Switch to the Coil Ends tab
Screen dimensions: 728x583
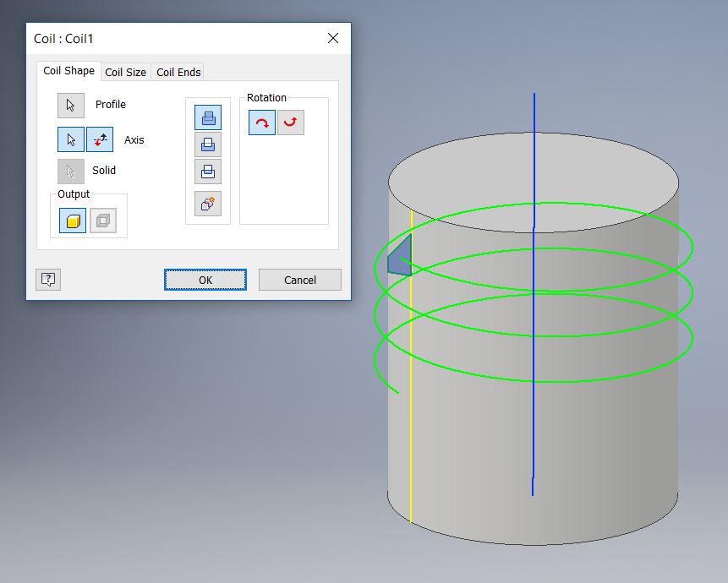tap(178, 72)
